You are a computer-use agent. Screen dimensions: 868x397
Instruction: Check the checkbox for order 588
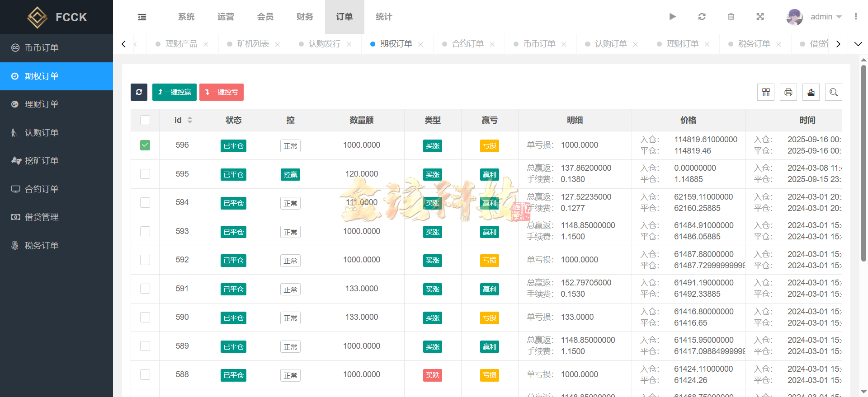pos(145,374)
